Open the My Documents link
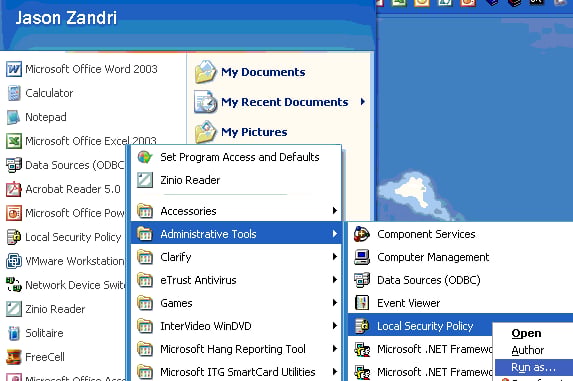The width and height of the screenshot is (573, 381). 263,72
